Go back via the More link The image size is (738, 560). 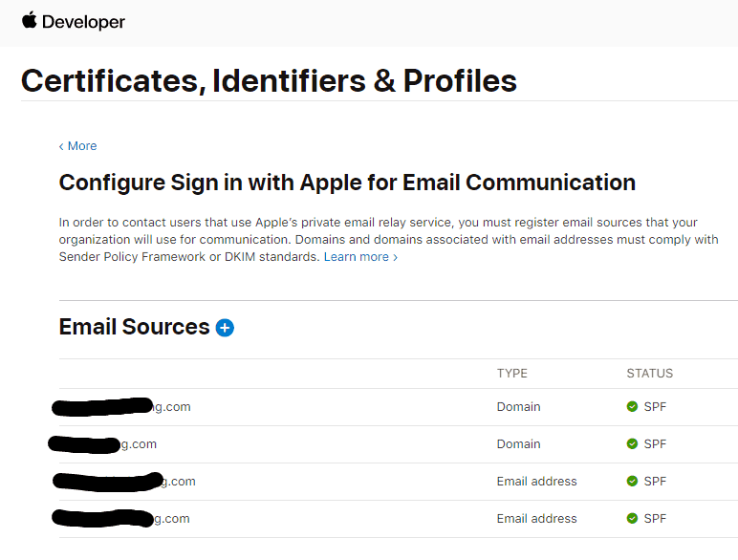click(77, 146)
